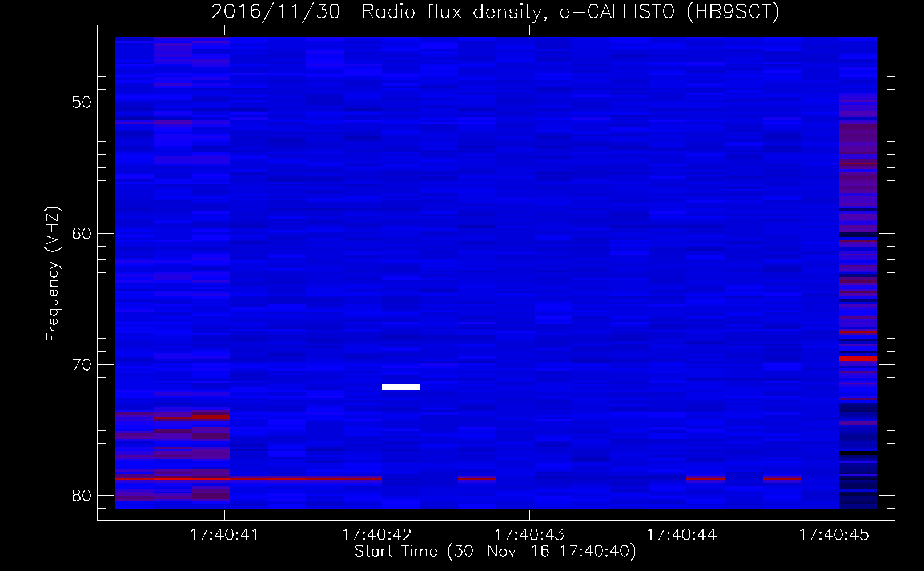Click the 17:40:43 time tick label

click(529, 535)
